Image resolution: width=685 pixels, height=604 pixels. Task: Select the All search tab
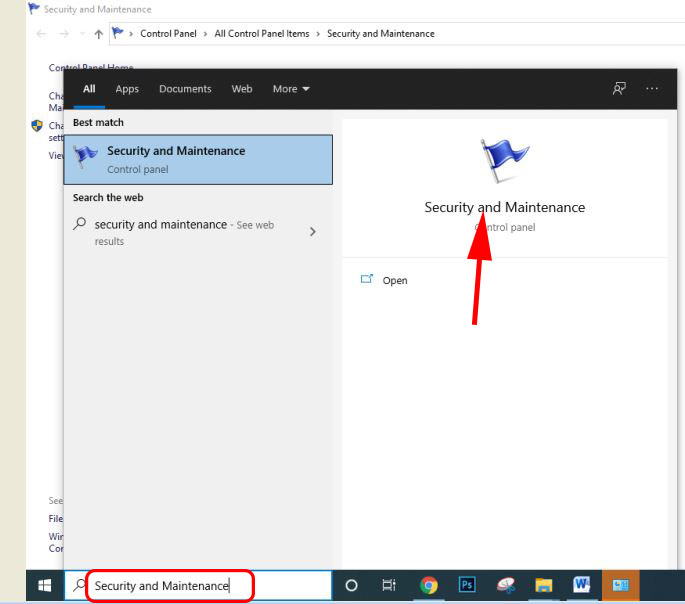[x=89, y=89]
